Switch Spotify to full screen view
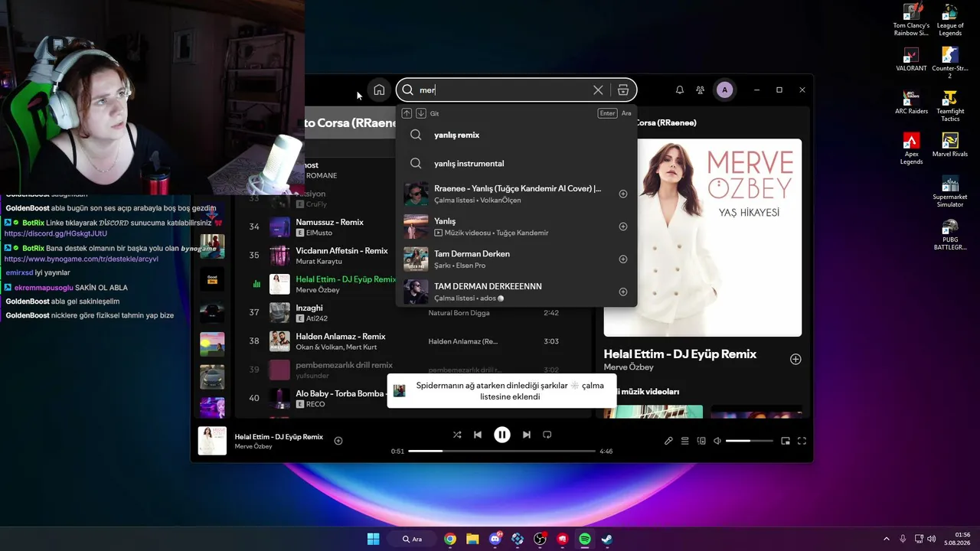Image resolution: width=980 pixels, height=551 pixels. (802, 441)
